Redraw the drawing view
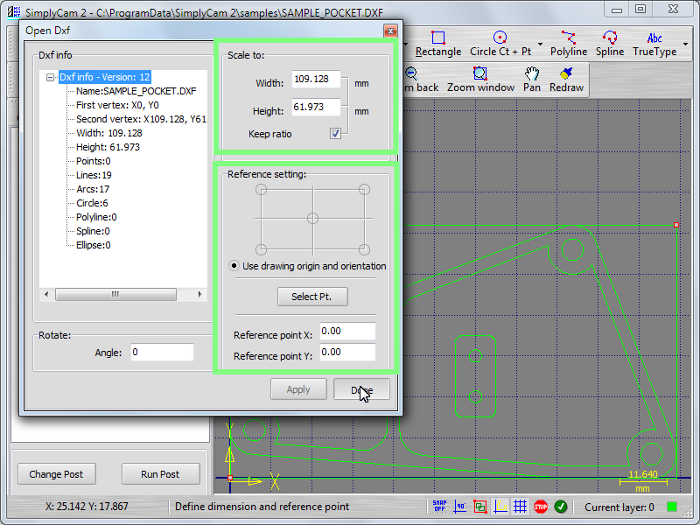Screen dimensions: 700x525 coord(566,80)
